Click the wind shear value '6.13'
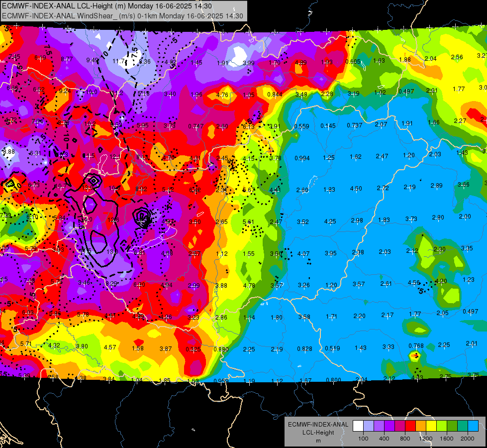The width and height of the screenshot is (487, 448). pyautogui.click(x=249, y=126)
